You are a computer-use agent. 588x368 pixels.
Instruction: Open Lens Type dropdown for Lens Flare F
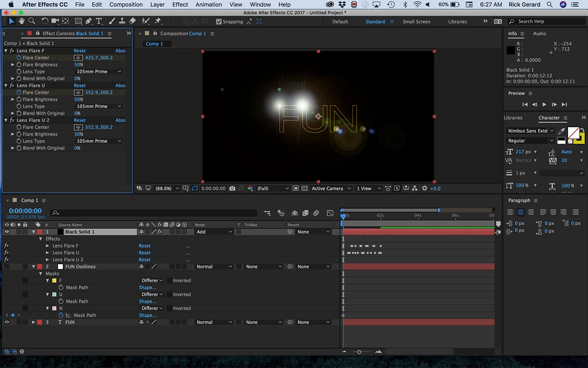99,72
